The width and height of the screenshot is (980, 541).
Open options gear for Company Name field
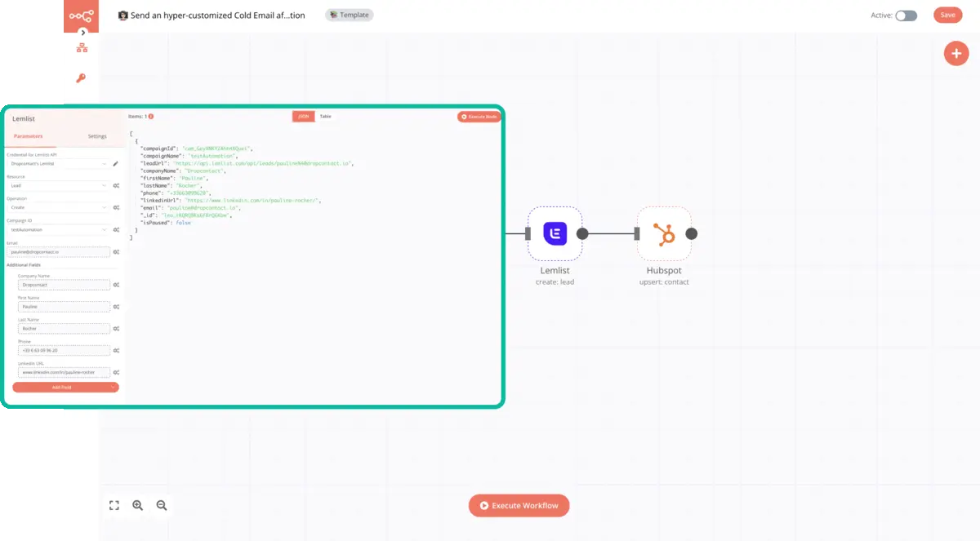click(116, 285)
